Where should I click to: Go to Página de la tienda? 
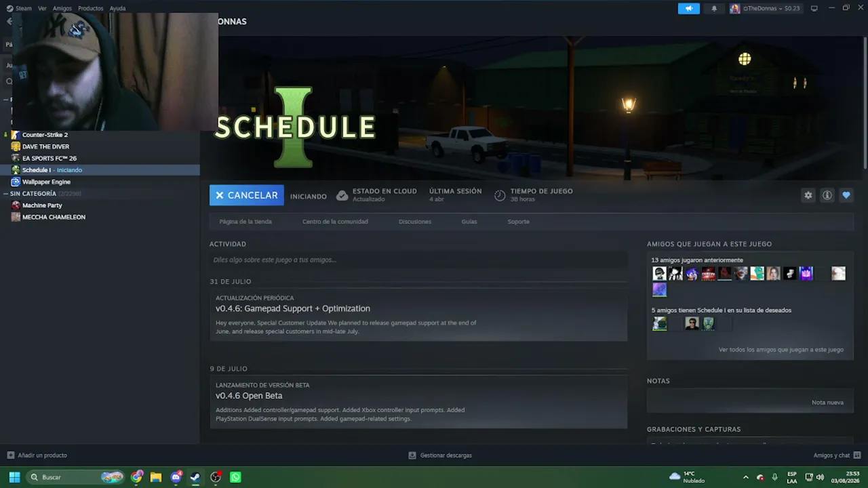point(245,222)
